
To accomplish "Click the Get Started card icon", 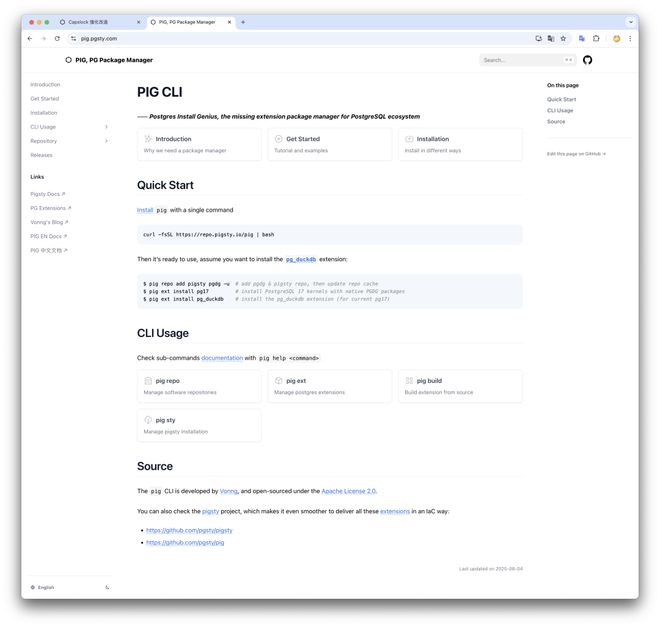I will [x=278, y=138].
